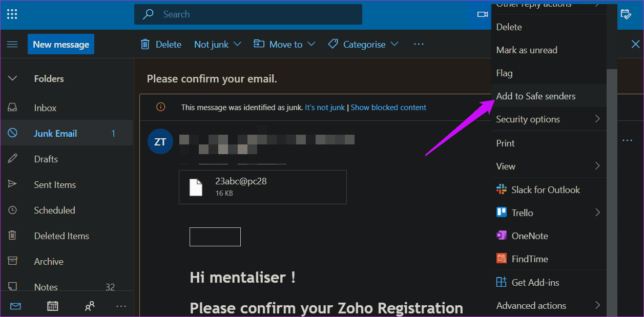This screenshot has width=644, height=317.
Task: Click the Mail icon in the bottom bar
Action: 15,306
